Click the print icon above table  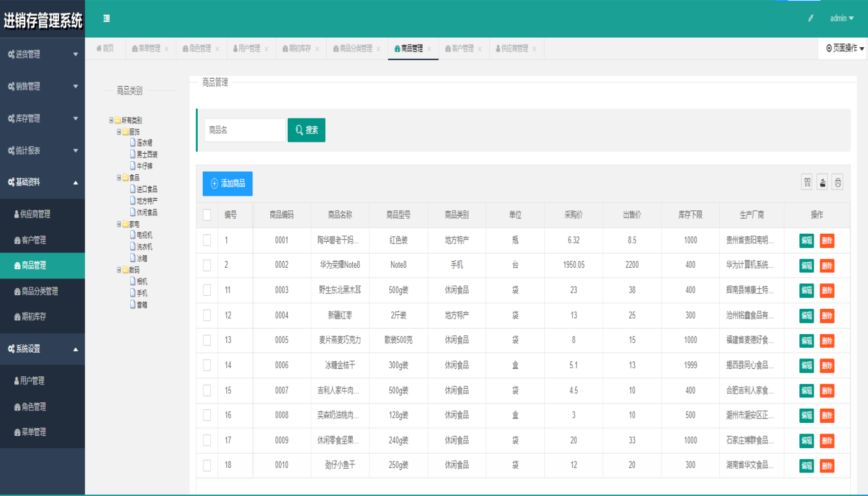click(x=838, y=182)
